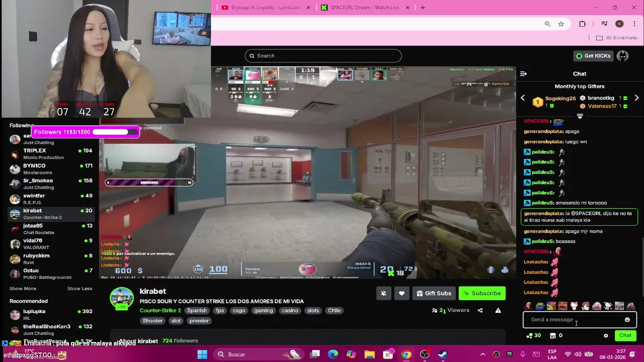This screenshot has height=362, width=644.
Task: Open Steam from the taskbar
Action: point(443,354)
